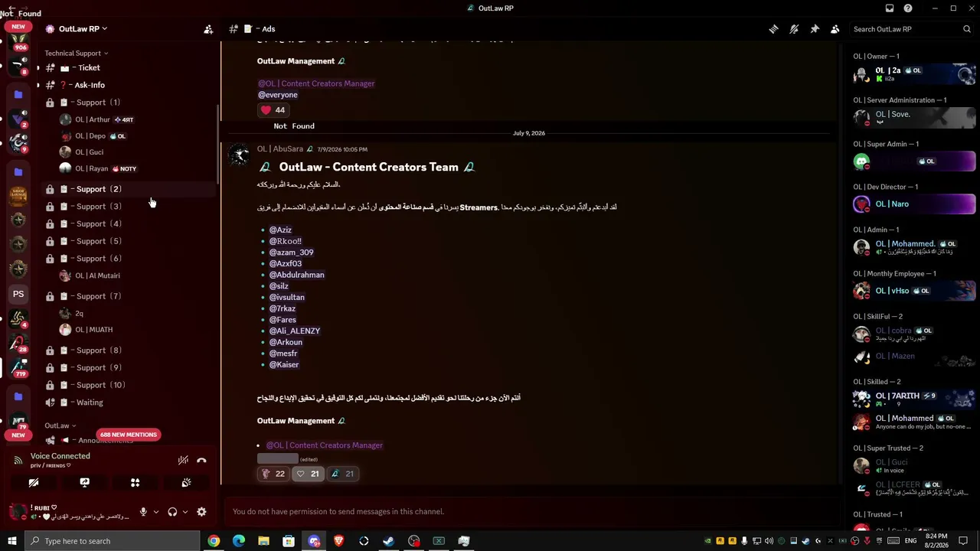This screenshot has height=551, width=980.
Task: Toggle the heart reaction showing 21
Action: pyautogui.click(x=308, y=474)
